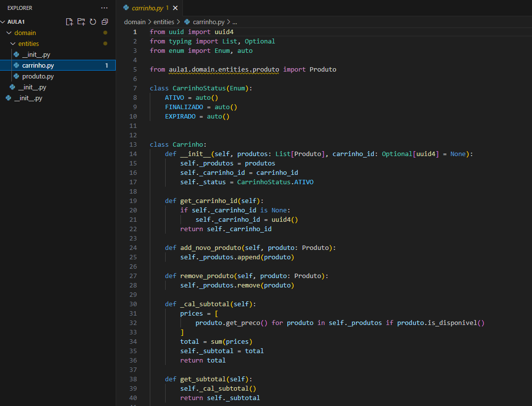Click the carrinho.py breadcrumb segment
This screenshot has width=532, height=406.
[208, 22]
